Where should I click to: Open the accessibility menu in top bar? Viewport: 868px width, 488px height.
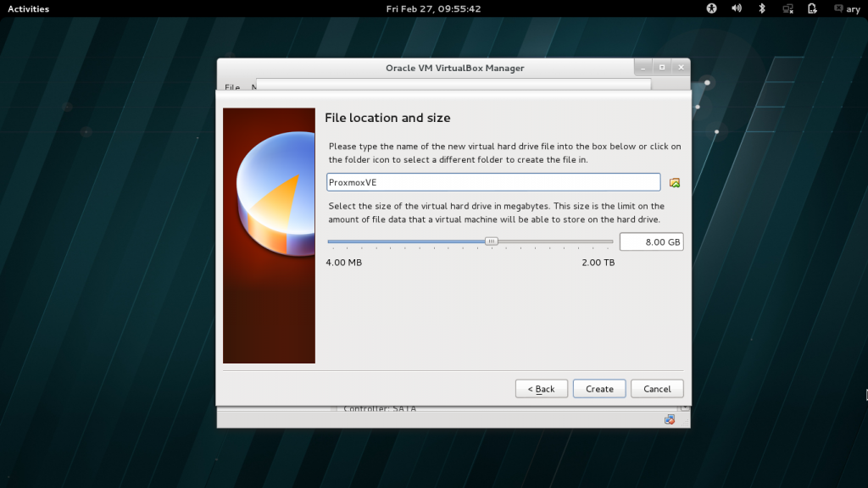711,8
